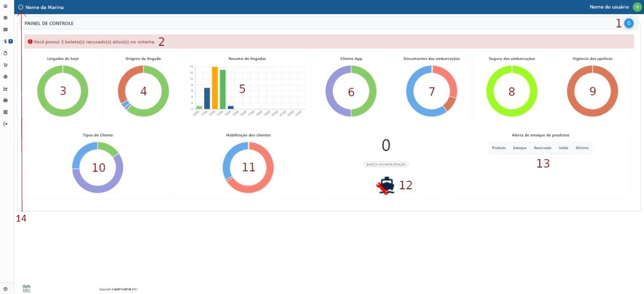The width and height of the screenshot is (644, 294).
Task: Open the Nome do usuário menu
Action: [x=609, y=7]
